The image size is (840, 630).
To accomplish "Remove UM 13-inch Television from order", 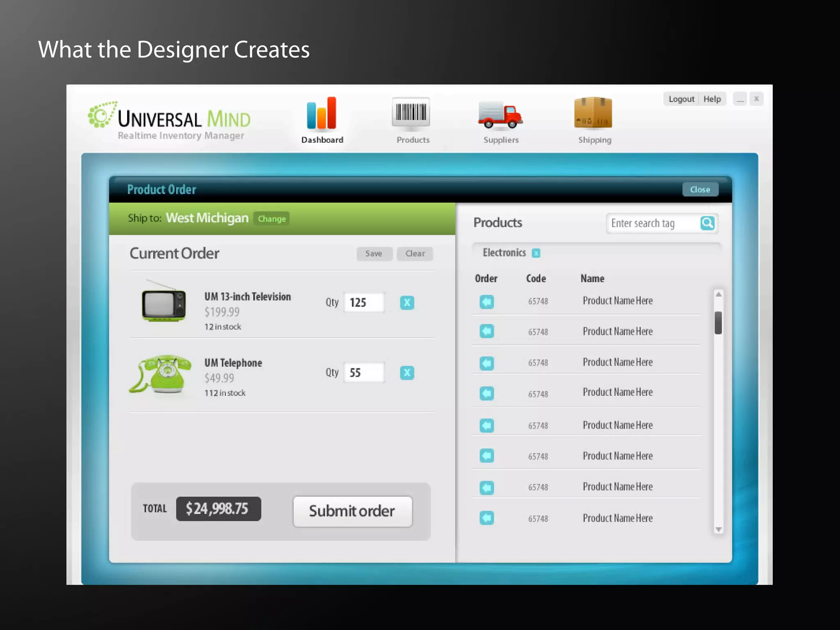I will pos(406,303).
